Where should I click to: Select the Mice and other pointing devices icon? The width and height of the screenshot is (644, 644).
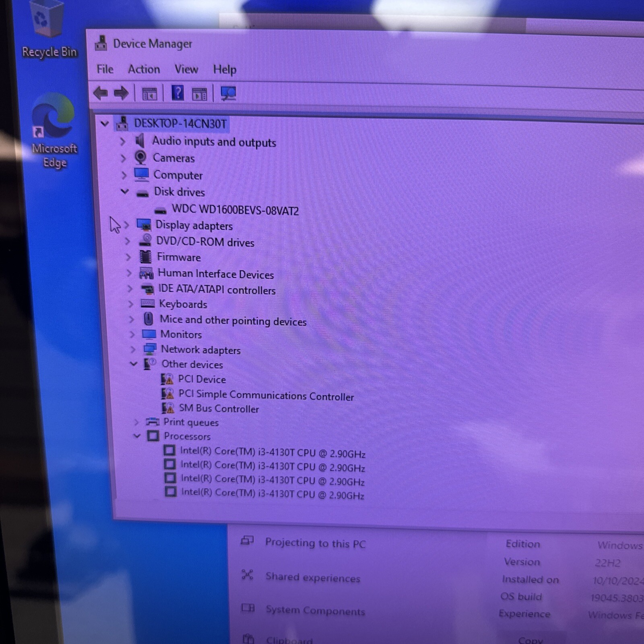pos(149,319)
